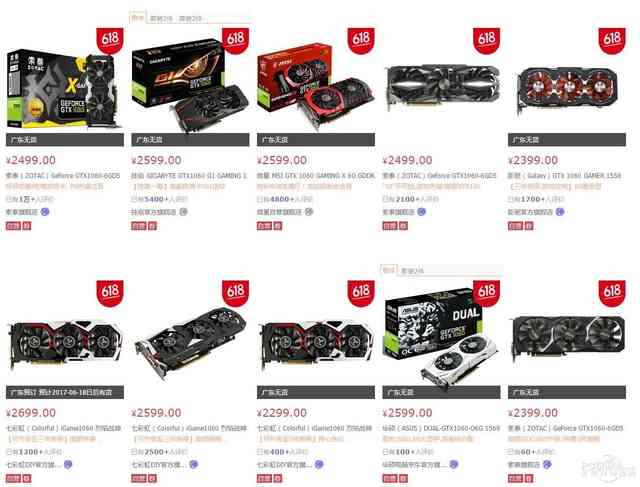This screenshot has height=487, width=640.
Task: Click chat icon for ¥2299 Colorful listing store
Action: (x=319, y=465)
